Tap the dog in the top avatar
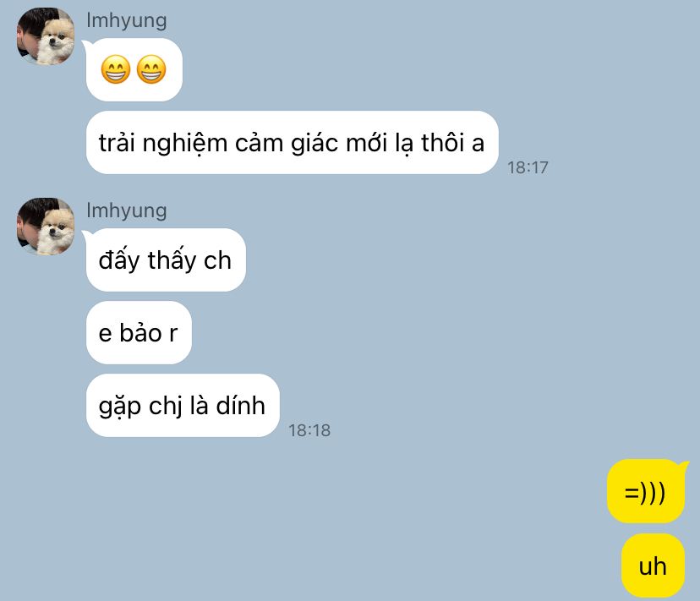This screenshot has width=700, height=601. 56,41
